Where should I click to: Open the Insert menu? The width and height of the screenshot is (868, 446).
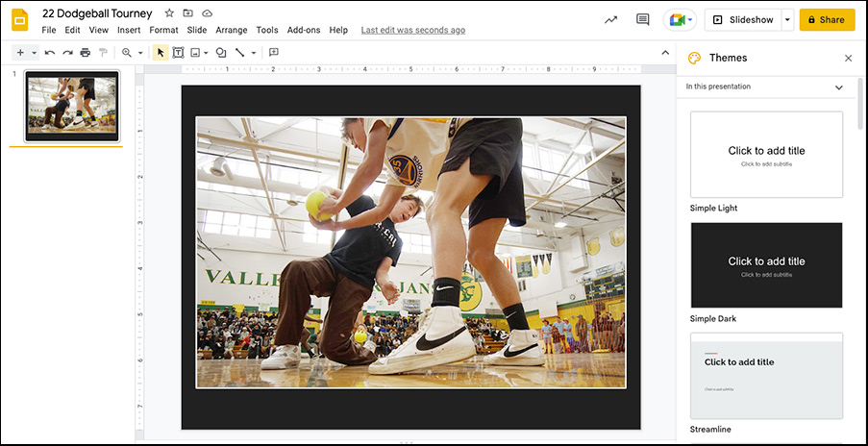(129, 30)
